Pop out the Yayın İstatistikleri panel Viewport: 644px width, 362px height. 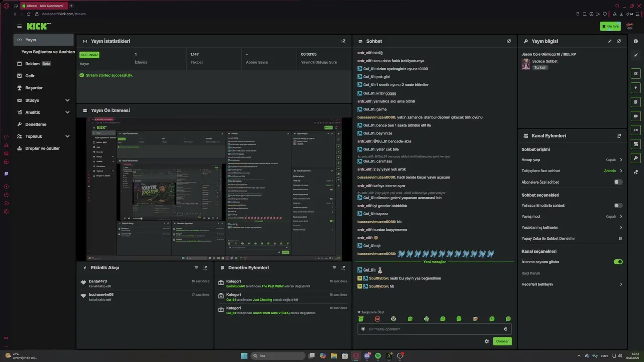(343, 41)
